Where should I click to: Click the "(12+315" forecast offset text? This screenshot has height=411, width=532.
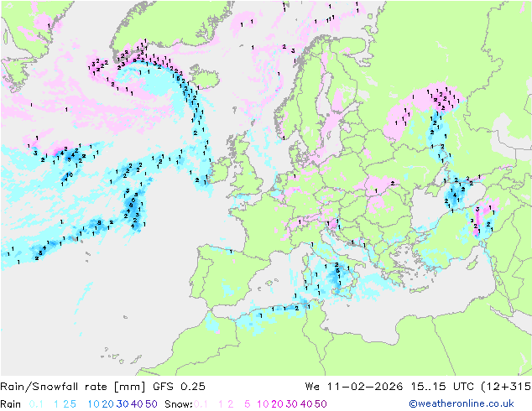(506, 387)
